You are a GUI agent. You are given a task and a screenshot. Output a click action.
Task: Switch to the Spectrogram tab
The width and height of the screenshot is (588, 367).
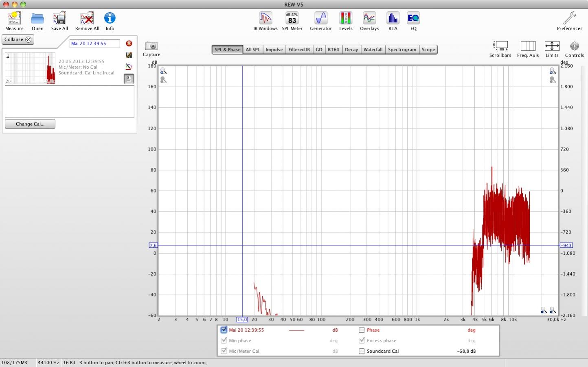click(402, 50)
